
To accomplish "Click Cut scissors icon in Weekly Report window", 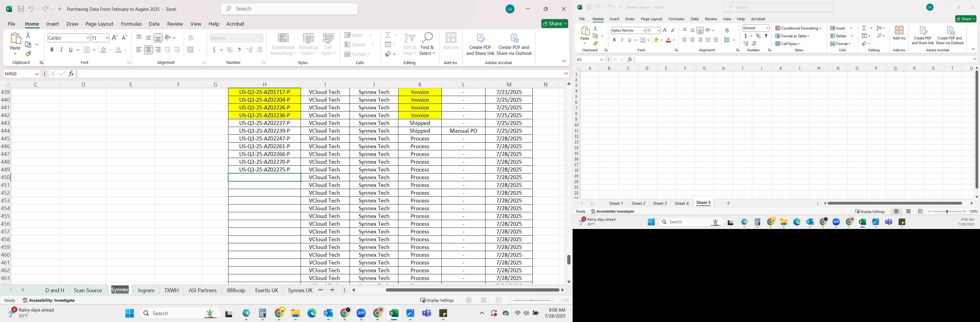I will pyautogui.click(x=595, y=28).
